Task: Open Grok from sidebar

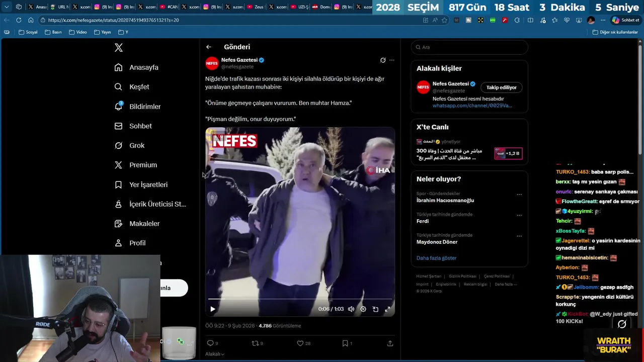Action: 130,145
